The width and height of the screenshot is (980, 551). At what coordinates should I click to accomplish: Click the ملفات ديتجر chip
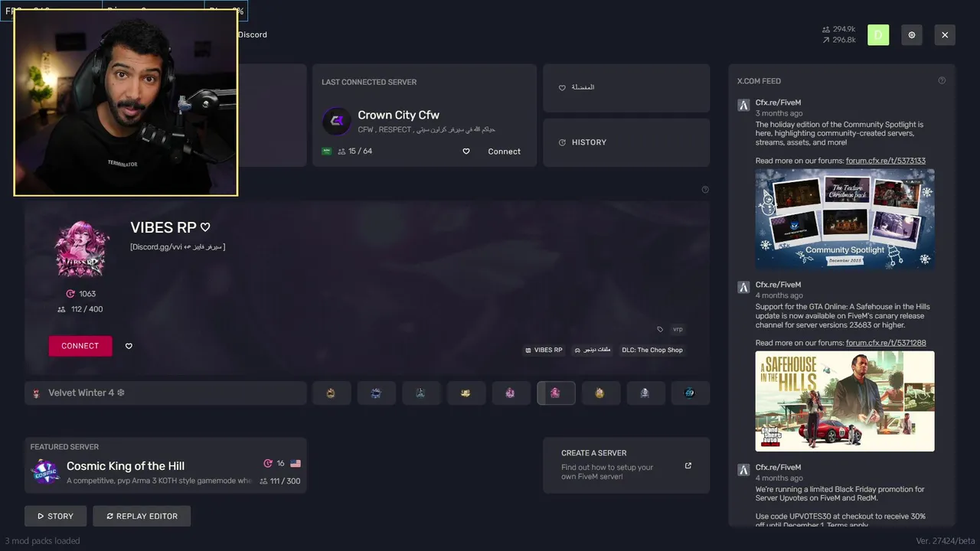point(593,350)
